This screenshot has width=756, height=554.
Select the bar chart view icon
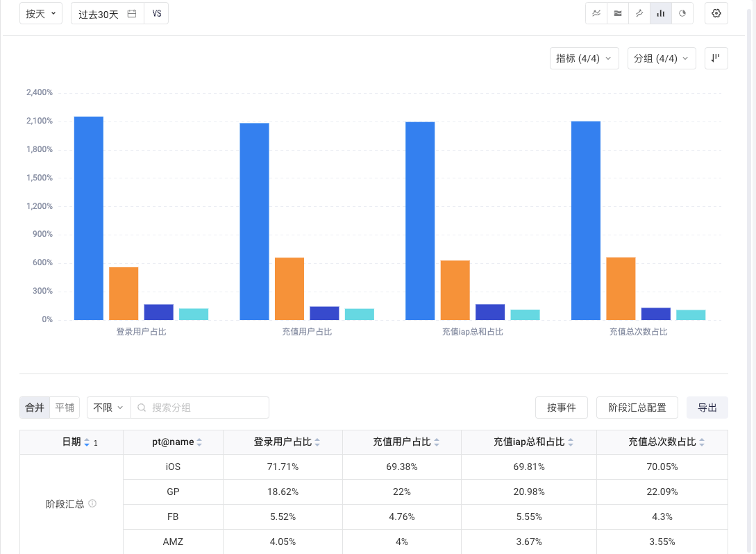tap(661, 13)
